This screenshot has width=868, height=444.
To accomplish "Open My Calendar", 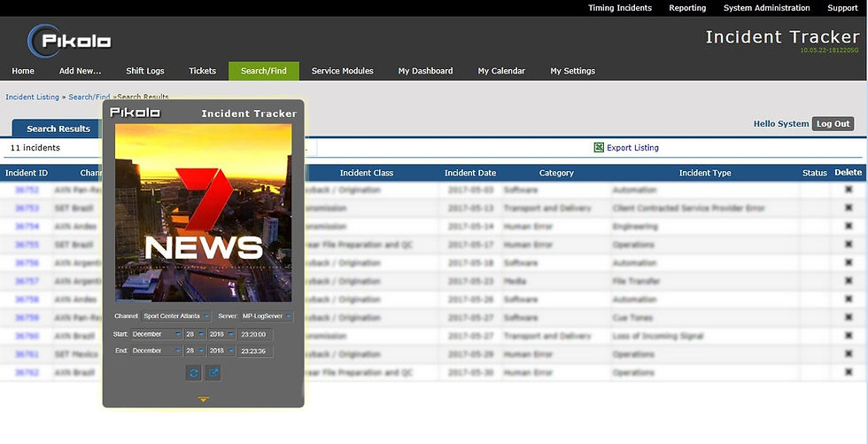I will (x=501, y=71).
